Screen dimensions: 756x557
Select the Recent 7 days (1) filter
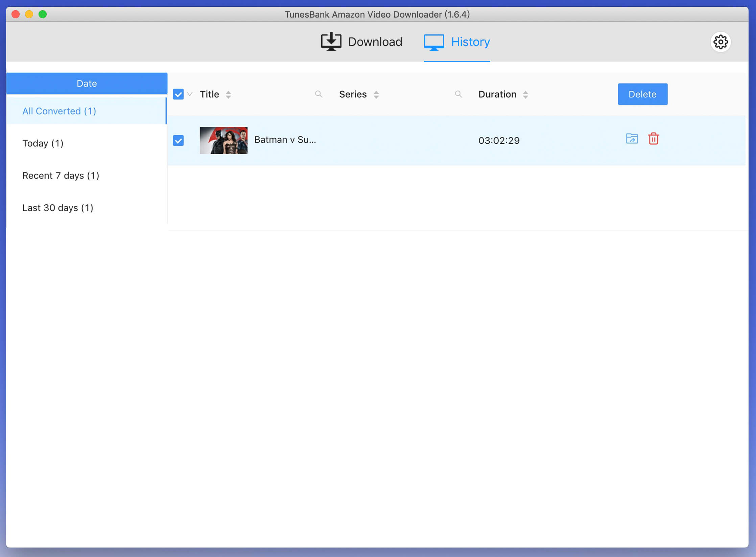click(61, 175)
